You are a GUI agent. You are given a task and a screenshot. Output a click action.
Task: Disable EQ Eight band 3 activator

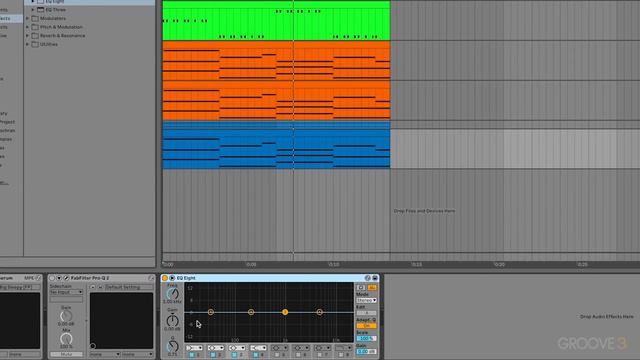[x=234, y=355]
